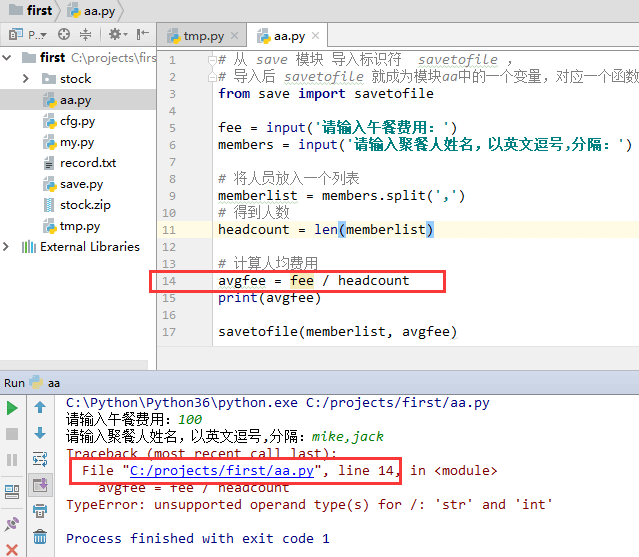Click the python.exe command line in console
Viewport: 639px width, 557px height.
point(278,403)
